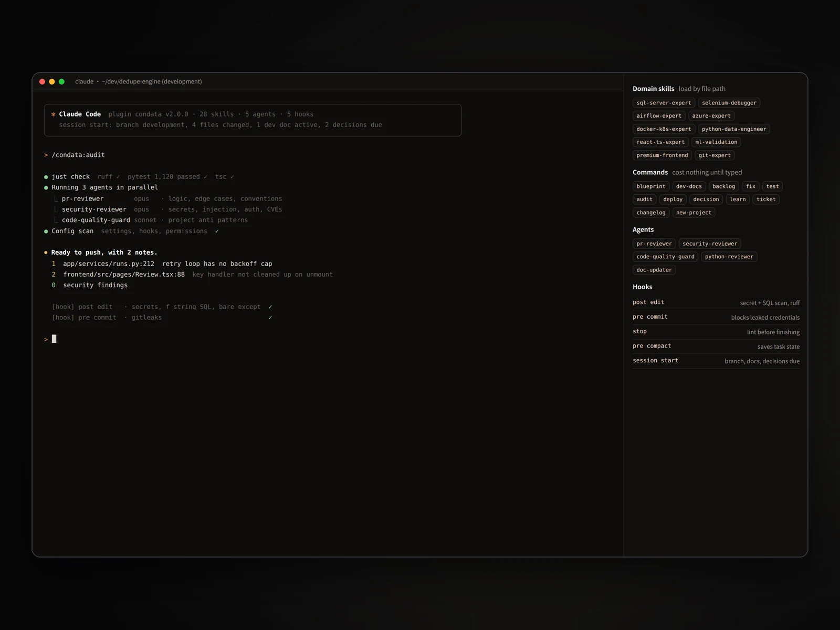This screenshot has width=840, height=630.
Task: Select the python-reviewer agent chip
Action: [x=729, y=257]
